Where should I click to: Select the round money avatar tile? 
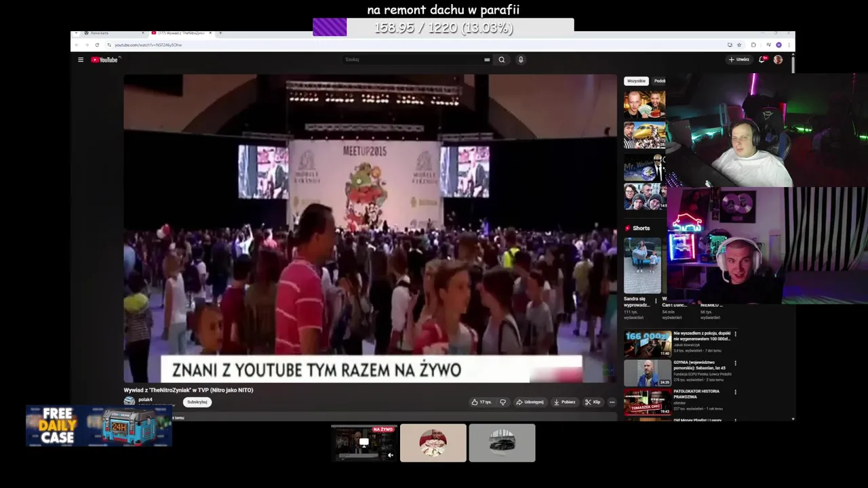click(x=433, y=443)
